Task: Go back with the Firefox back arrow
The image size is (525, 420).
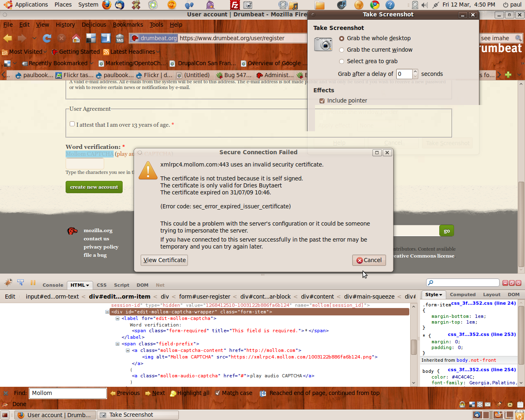Action: pos(8,38)
